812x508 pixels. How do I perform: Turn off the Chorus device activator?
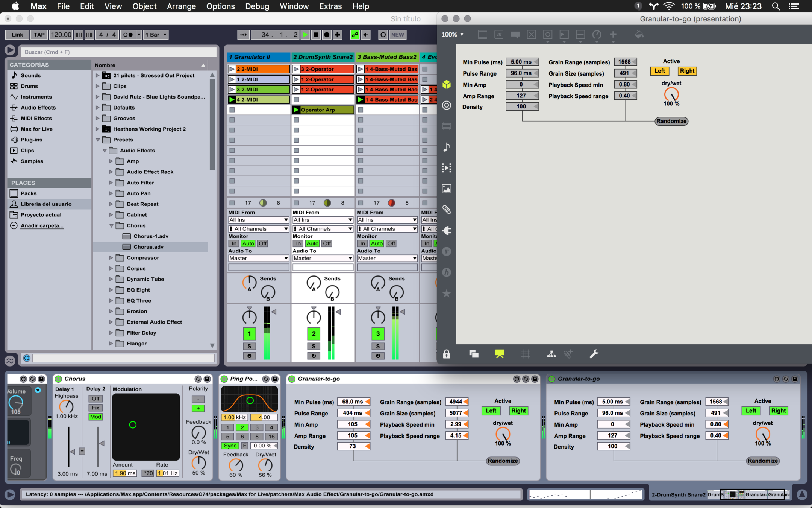(59, 379)
